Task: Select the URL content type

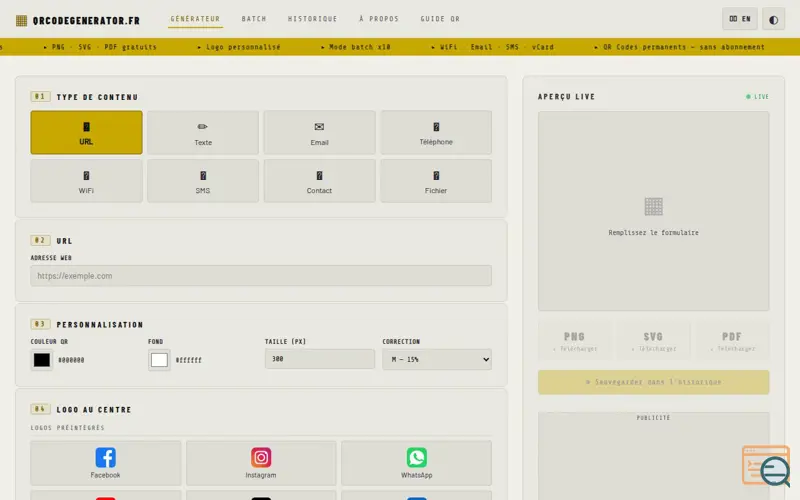Action: [x=86, y=133]
